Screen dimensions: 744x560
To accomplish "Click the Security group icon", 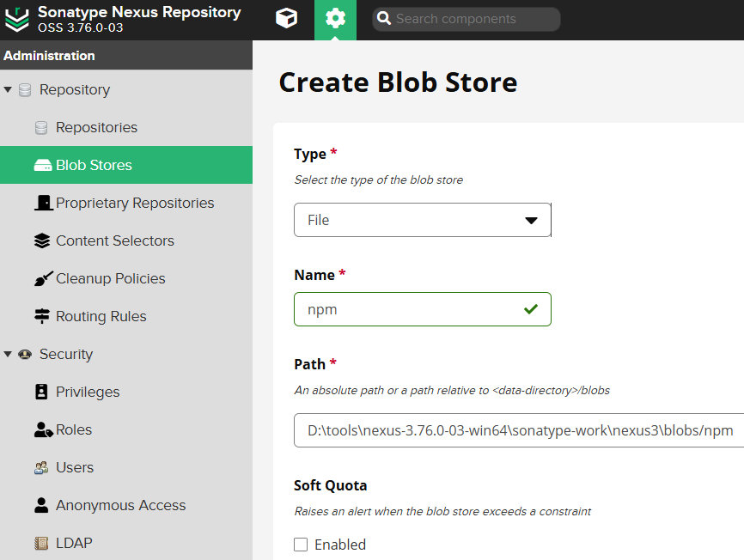I will tap(25, 354).
